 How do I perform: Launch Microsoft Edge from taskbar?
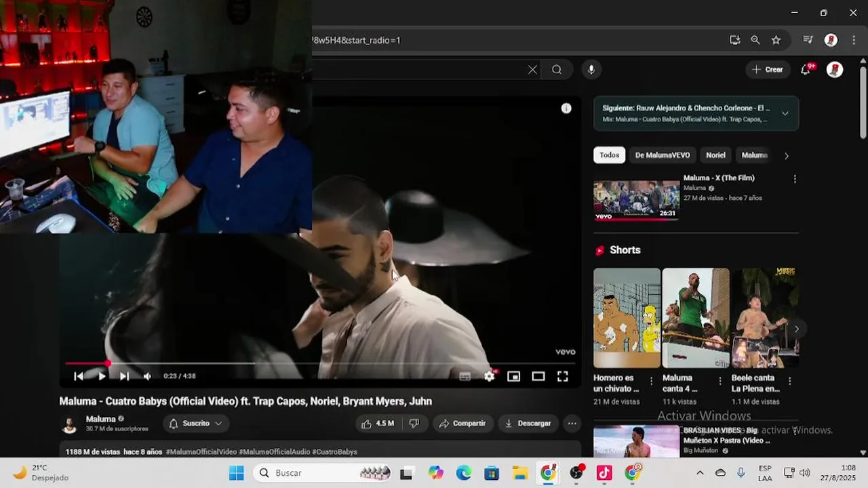click(x=464, y=473)
